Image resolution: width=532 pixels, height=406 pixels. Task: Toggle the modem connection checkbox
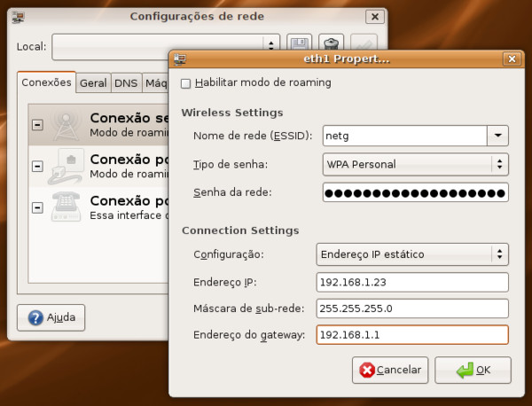click(x=37, y=207)
